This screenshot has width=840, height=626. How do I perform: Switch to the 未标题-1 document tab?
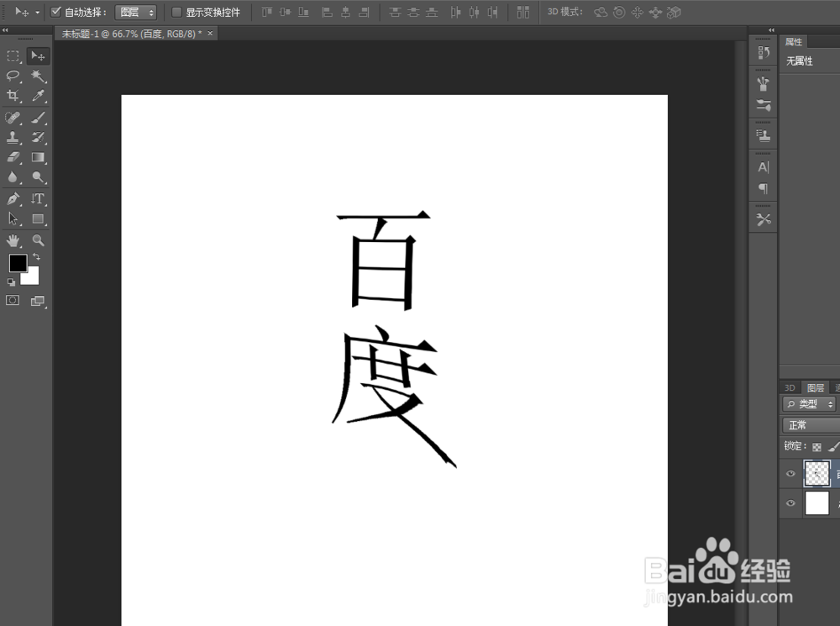[132, 34]
